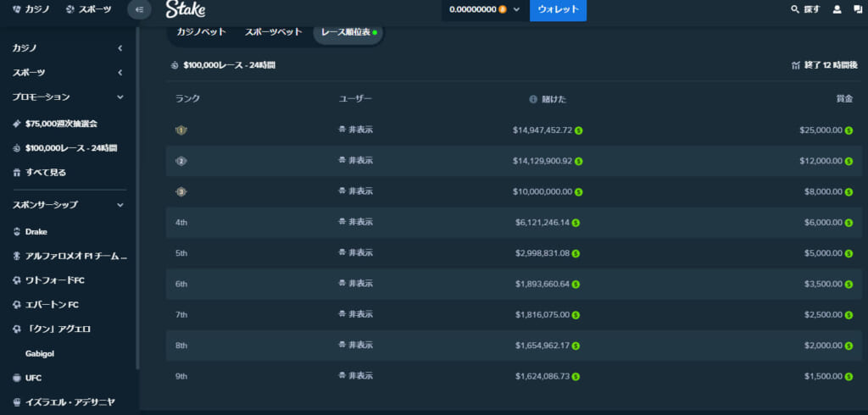
Task: Open the chat icon in header
Action: pyautogui.click(x=858, y=9)
